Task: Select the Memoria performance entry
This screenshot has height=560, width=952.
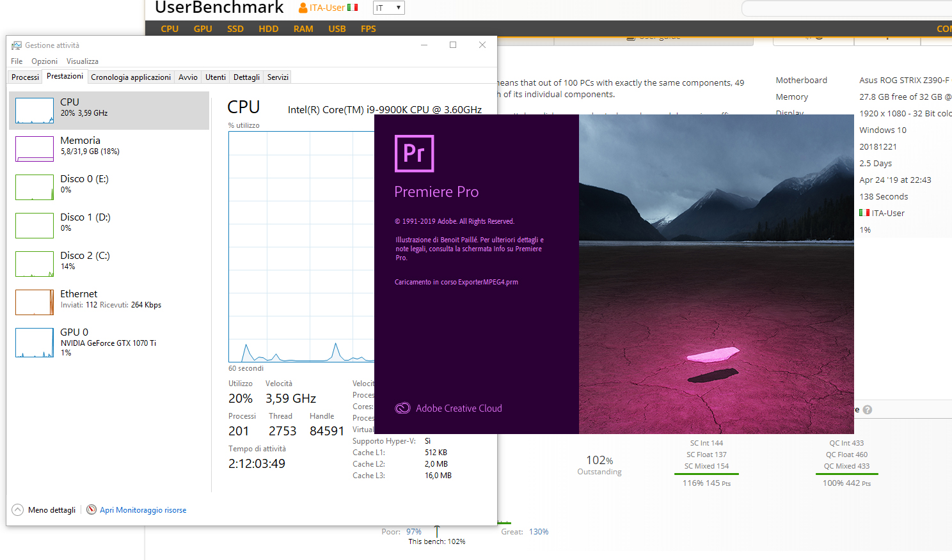Action: coord(109,149)
